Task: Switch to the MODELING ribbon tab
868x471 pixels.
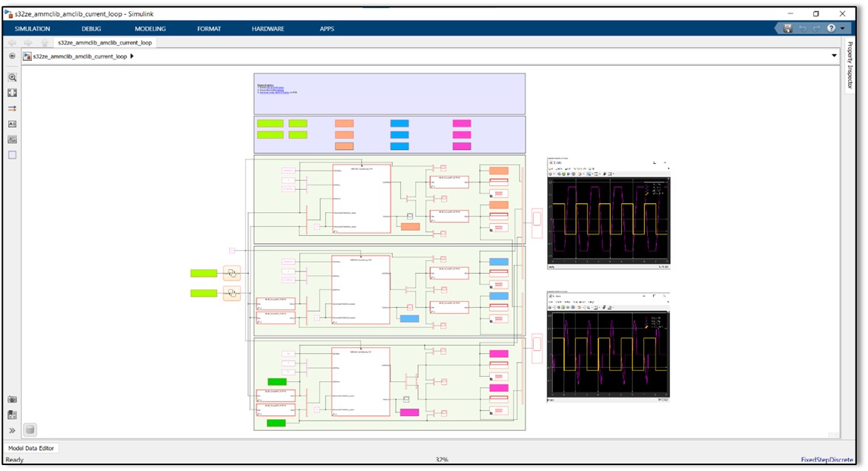Action: click(150, 29)
